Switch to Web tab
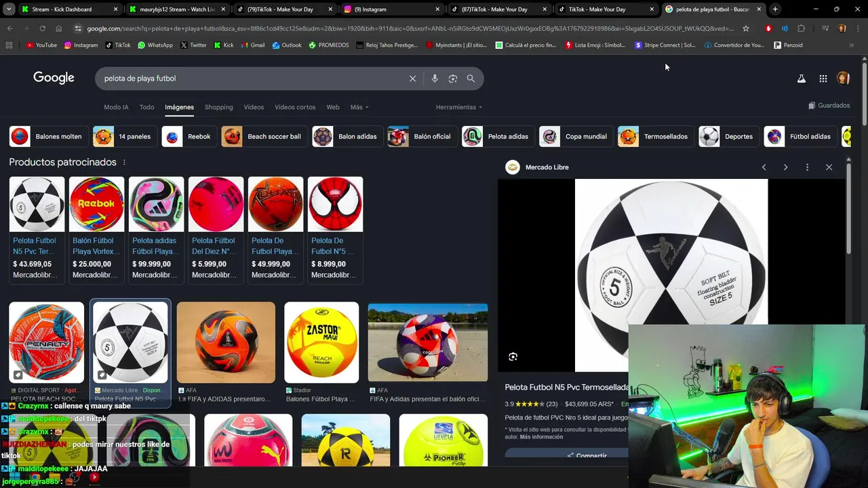This screenshot has width=868, height=488. coord(332,107)
